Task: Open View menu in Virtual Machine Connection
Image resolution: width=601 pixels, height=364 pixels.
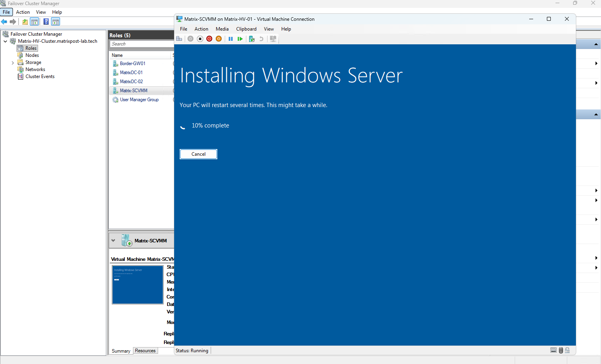Action: [269, 29]
